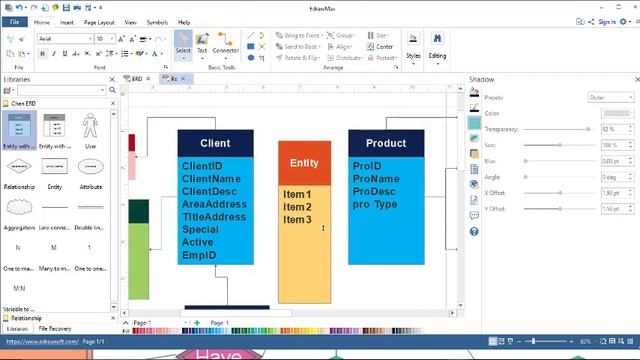Click the Group button in Arrange
The image size is (640, 360).
[x=340, y=36]
